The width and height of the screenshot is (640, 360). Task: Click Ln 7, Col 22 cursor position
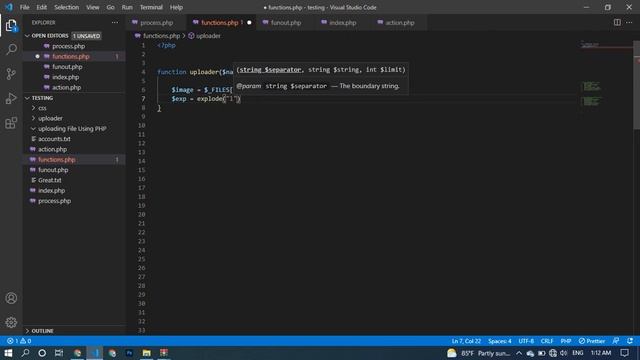click(466, 341)
